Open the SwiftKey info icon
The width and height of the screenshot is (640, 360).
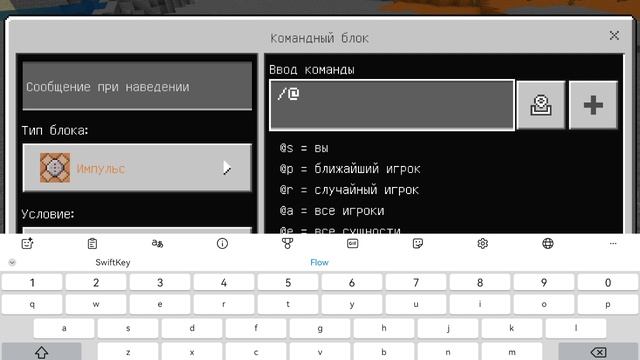[x=222, y=244]
